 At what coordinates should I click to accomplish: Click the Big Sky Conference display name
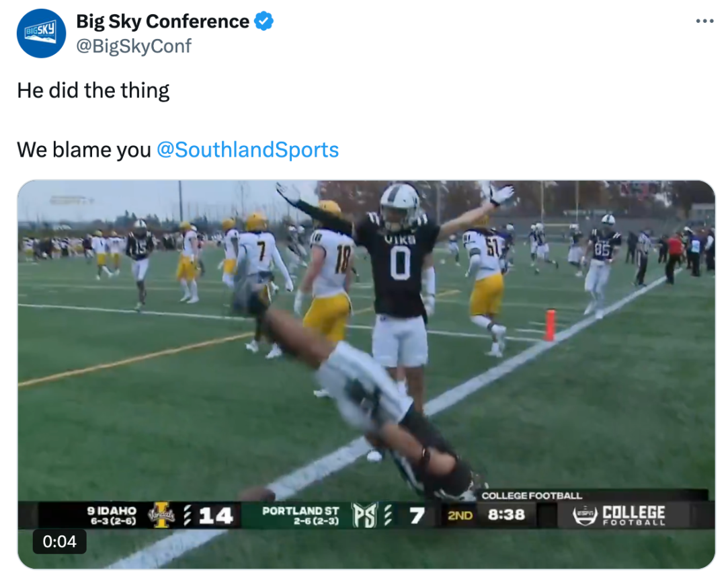[163, 21]
